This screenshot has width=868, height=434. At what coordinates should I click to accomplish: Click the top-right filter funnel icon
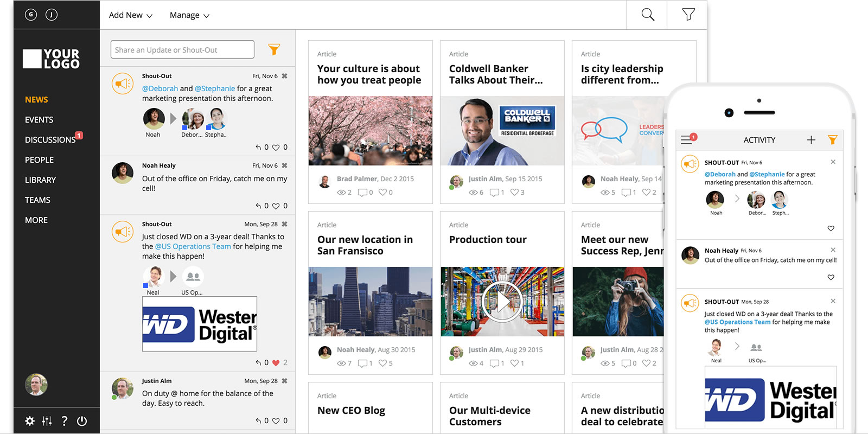[x=688, y=15]
